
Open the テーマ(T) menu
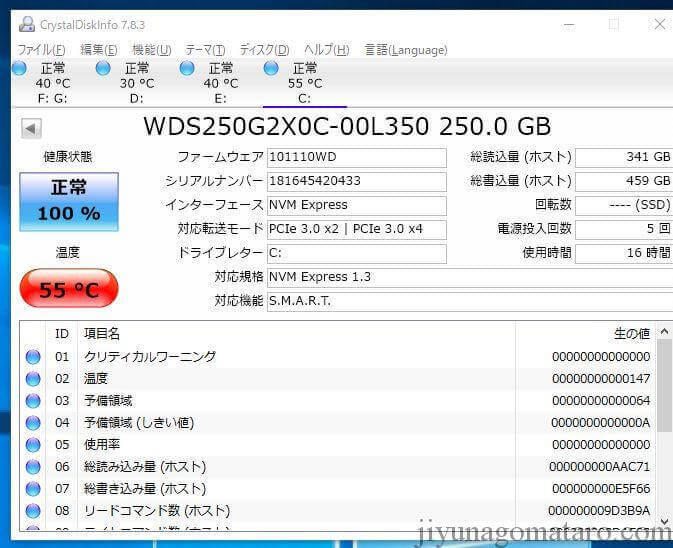tap(205, 50)
